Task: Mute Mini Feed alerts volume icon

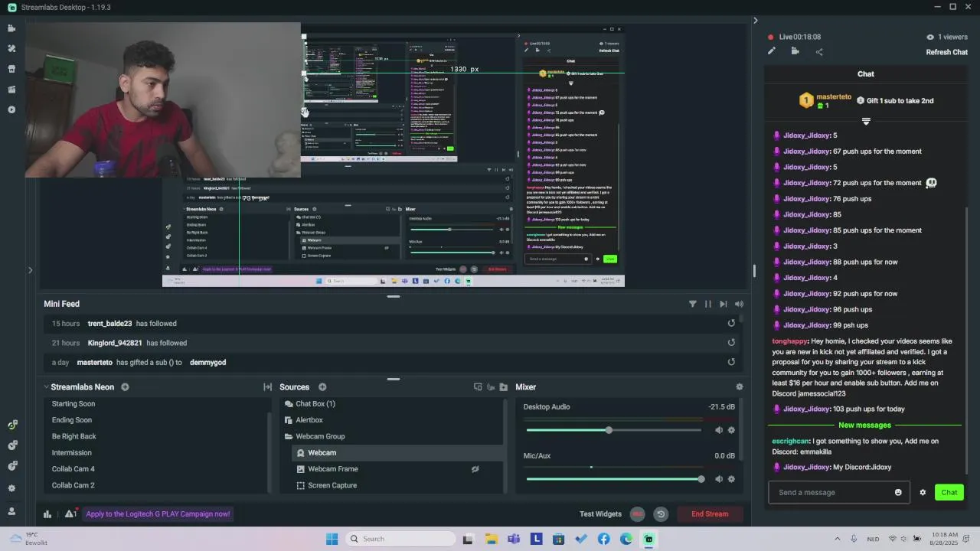Action: click(x=739, y=304)
